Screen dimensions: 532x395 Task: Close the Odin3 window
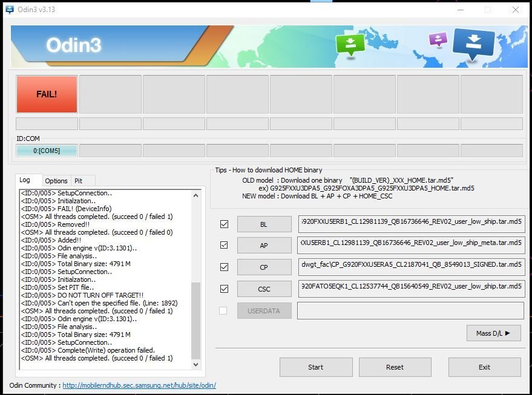516,10
